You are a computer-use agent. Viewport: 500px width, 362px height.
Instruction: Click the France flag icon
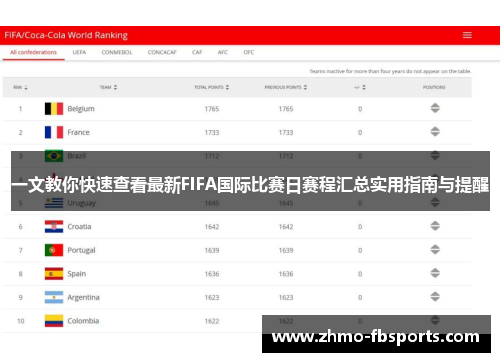point(54,132)
